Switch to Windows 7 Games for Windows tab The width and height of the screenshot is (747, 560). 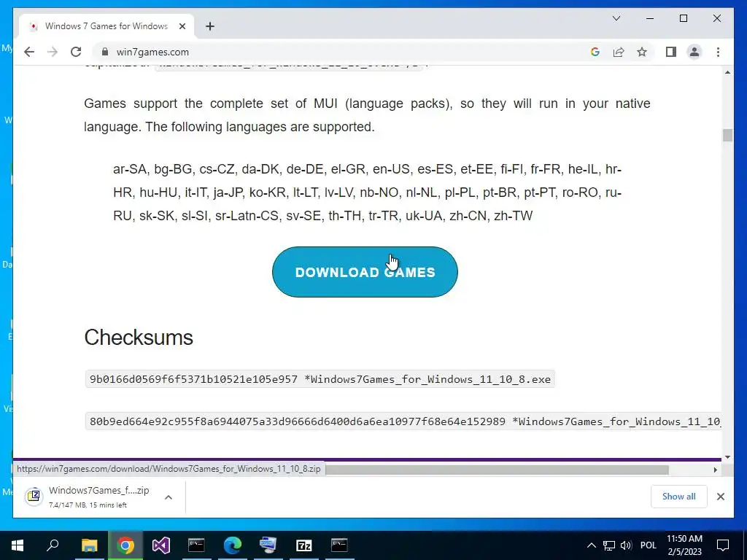pyautogui.click(x=106, y=26)
